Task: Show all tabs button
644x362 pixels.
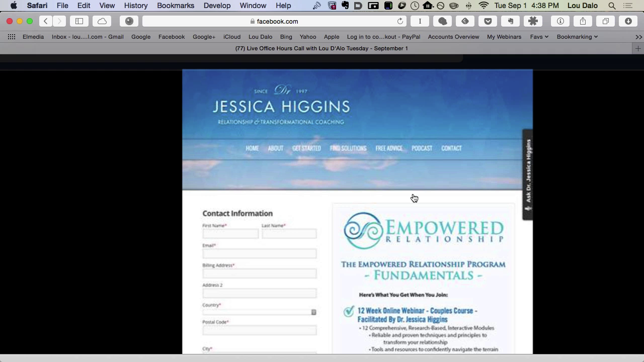Action: pos(606,21)
